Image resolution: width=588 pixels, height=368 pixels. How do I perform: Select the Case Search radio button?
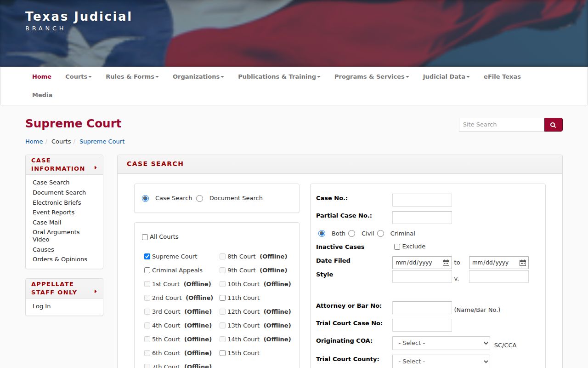coord(146,198)
